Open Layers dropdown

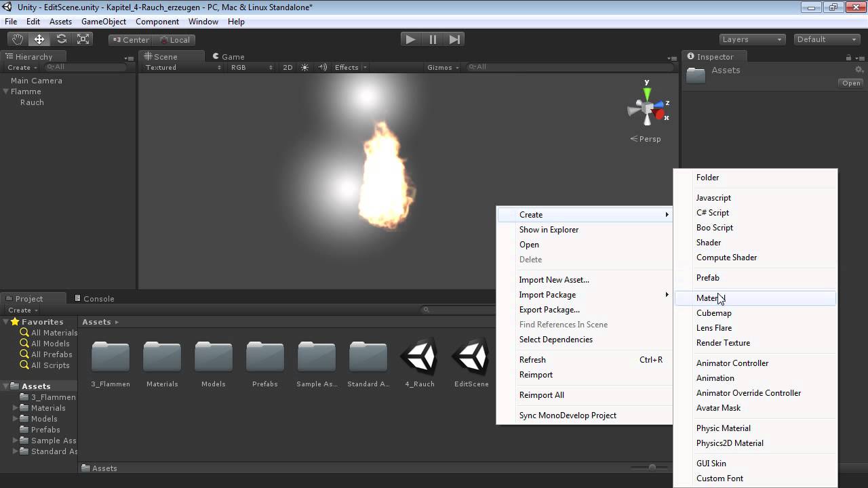(x=751, y=39)
